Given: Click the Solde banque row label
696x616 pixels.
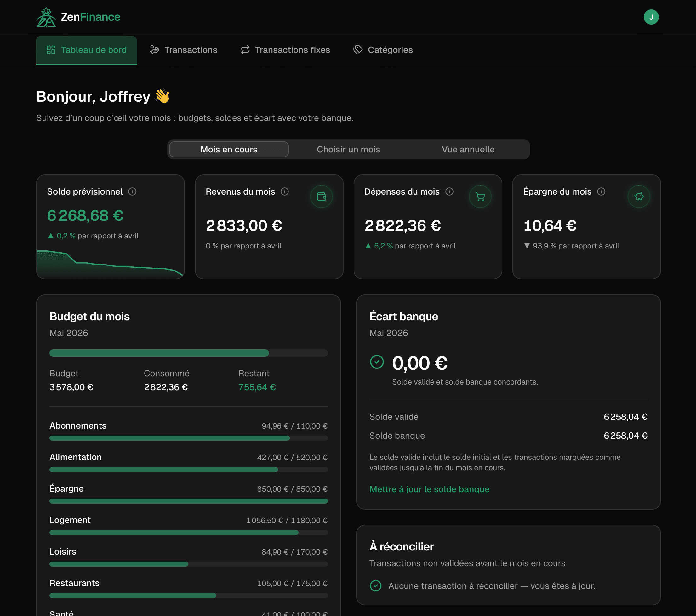Looking at the screenshot, I should point(397,436).
